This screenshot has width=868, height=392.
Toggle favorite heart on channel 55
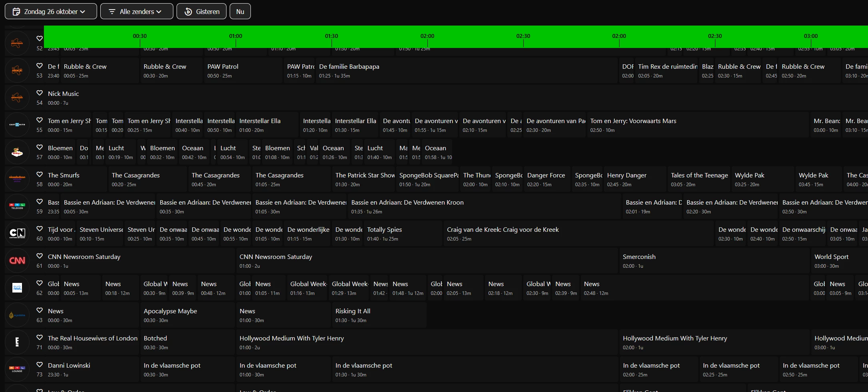(40, 120)
